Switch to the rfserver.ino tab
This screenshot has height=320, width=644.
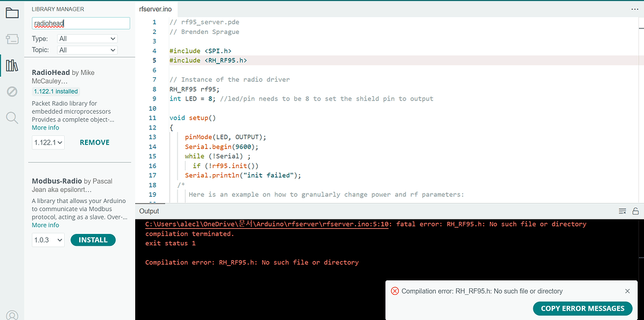coord(156,9)
